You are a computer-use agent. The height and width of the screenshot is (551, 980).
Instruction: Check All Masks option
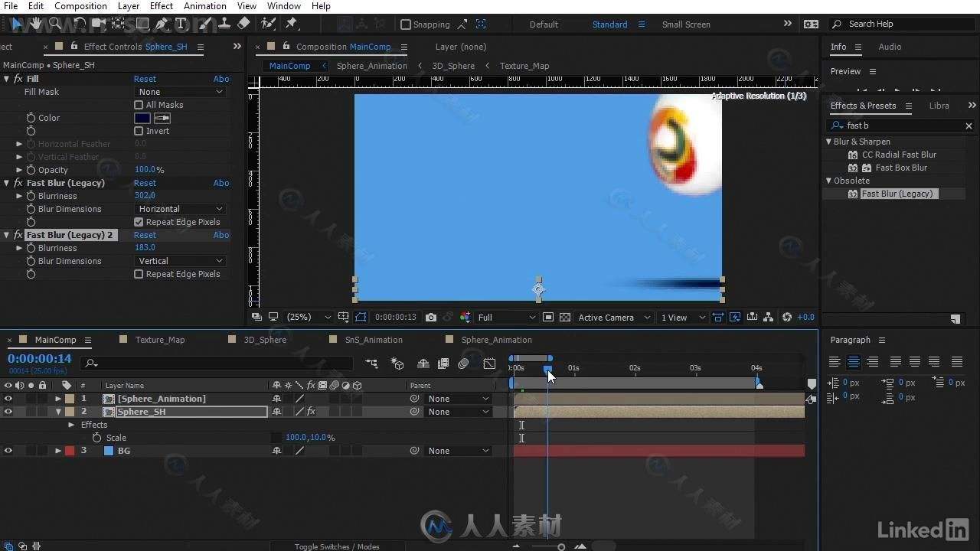tap(139, 105)
